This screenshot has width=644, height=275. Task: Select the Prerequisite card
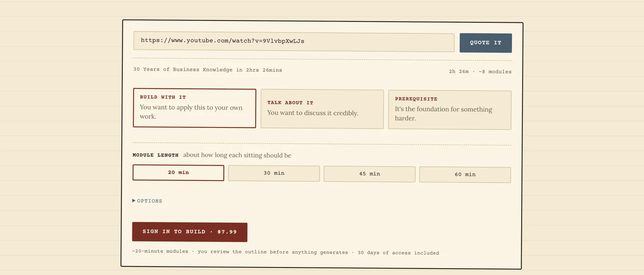pyautogui.click(x=450, y=110)
